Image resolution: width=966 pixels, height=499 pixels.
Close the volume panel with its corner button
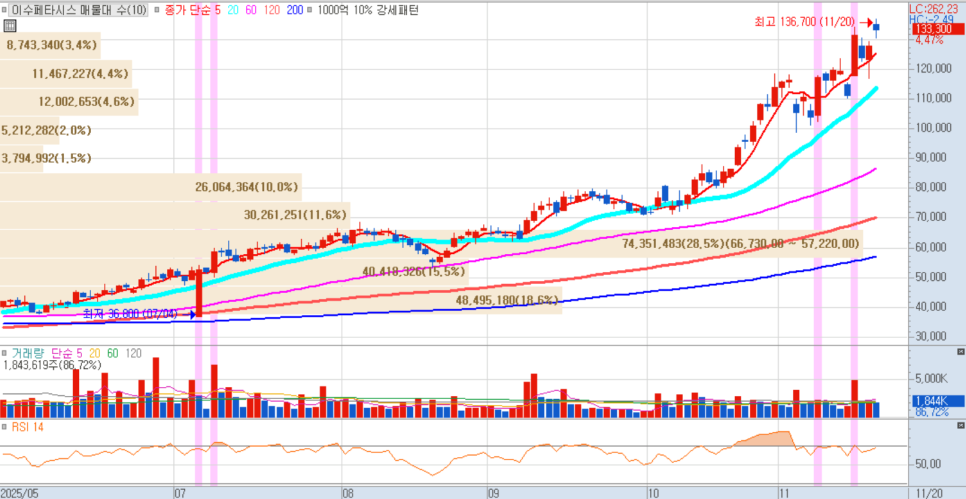(960, 352)
